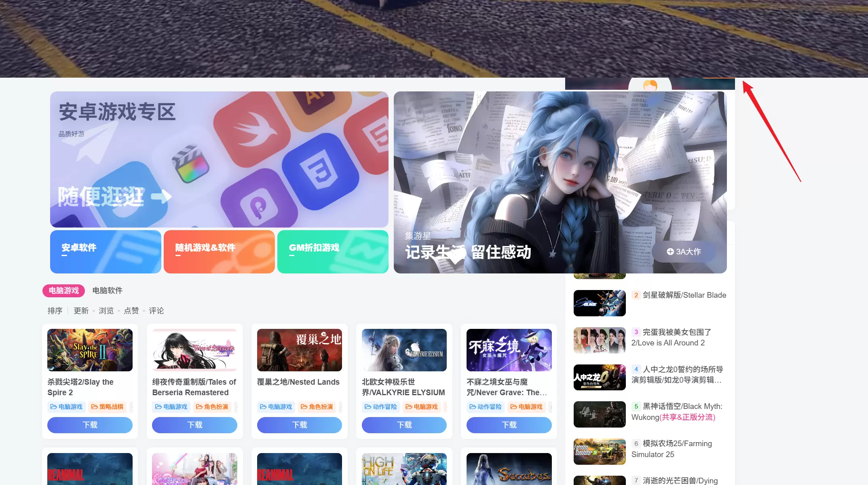Viewport: 868px width, 485px height.
Task: Open the 不寐之境女巫与魔咒 title link
Action: click(x=507, y=387)
